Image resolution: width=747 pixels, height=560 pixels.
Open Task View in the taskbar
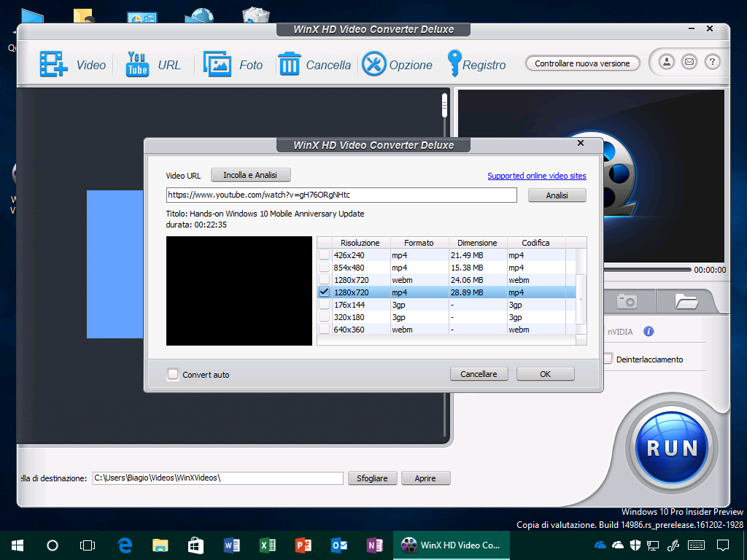tap(88, 545)
